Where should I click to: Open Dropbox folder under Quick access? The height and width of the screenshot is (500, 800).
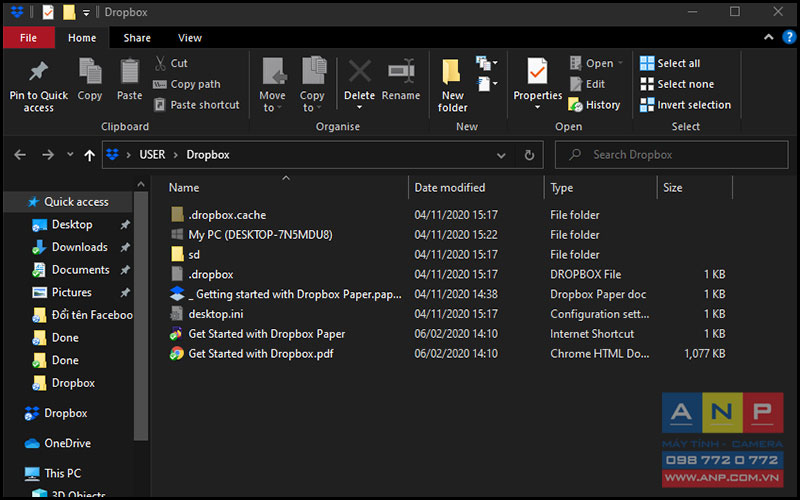click(x=73, y=383)
